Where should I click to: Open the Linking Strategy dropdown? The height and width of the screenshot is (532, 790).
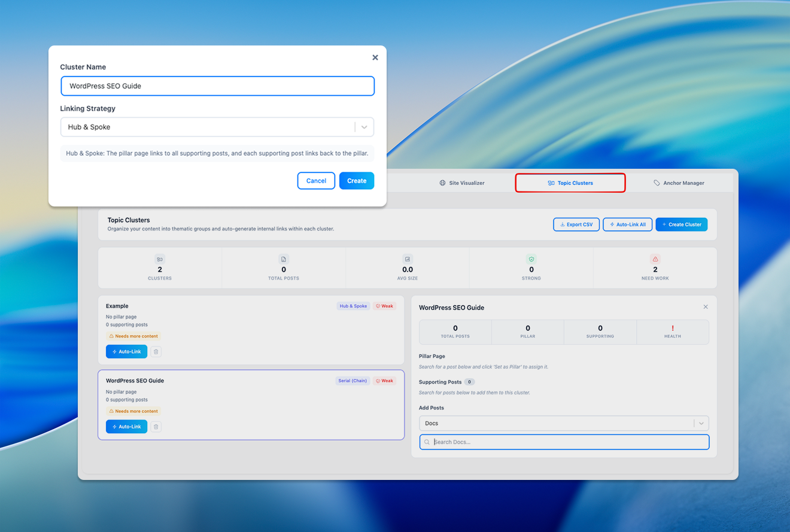(x=217, y=127)
